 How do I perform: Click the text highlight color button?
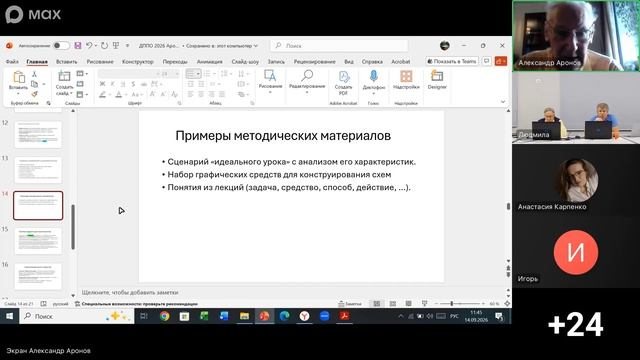coord(102,95)
